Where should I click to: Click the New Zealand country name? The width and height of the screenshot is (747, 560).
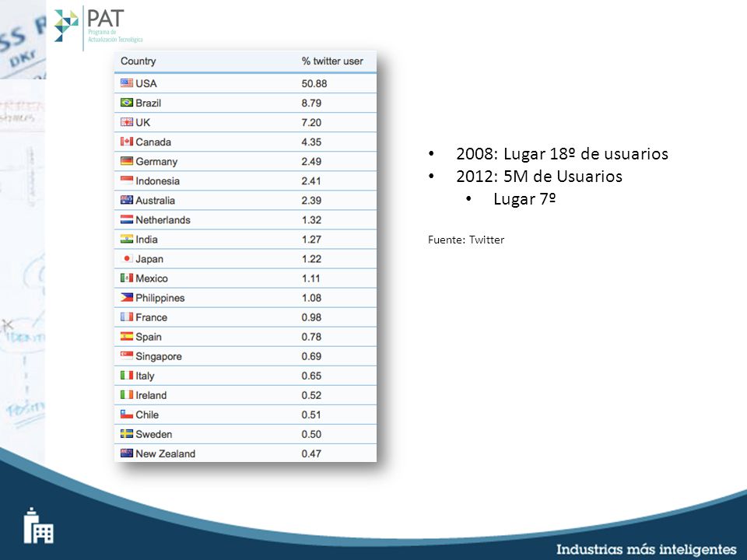(x=165, y=453)
